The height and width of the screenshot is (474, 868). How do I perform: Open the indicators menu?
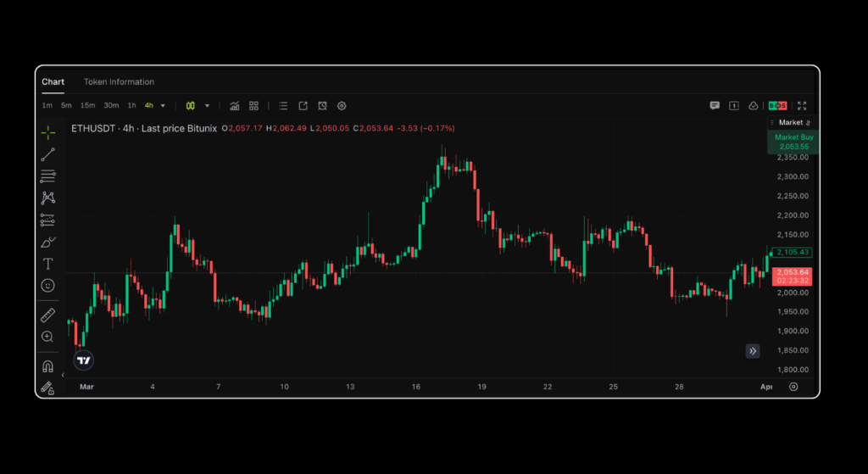pos(235,106)
